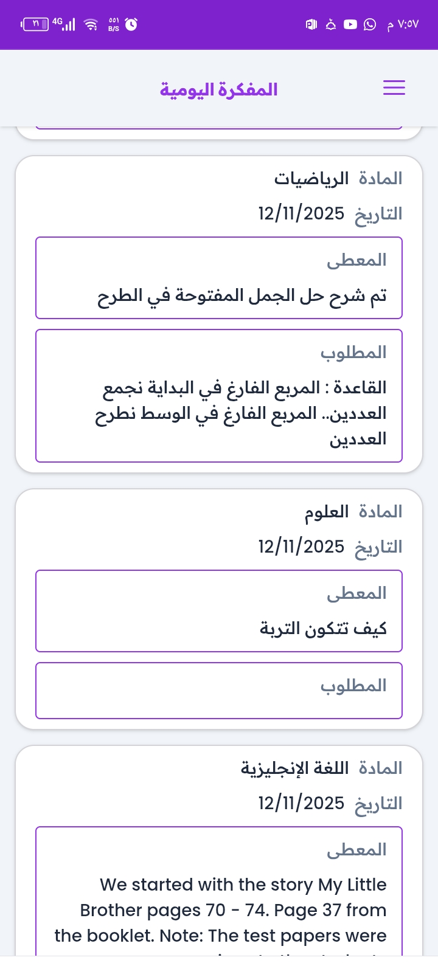
Task: Tap the المفكرة اليومية page title
Action: [x=218, y=89]
